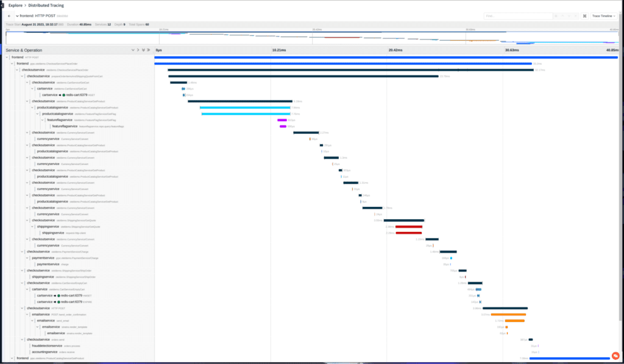Click the collapse-one-level single down chevron
624x364 pixels.
click(133, 50)
